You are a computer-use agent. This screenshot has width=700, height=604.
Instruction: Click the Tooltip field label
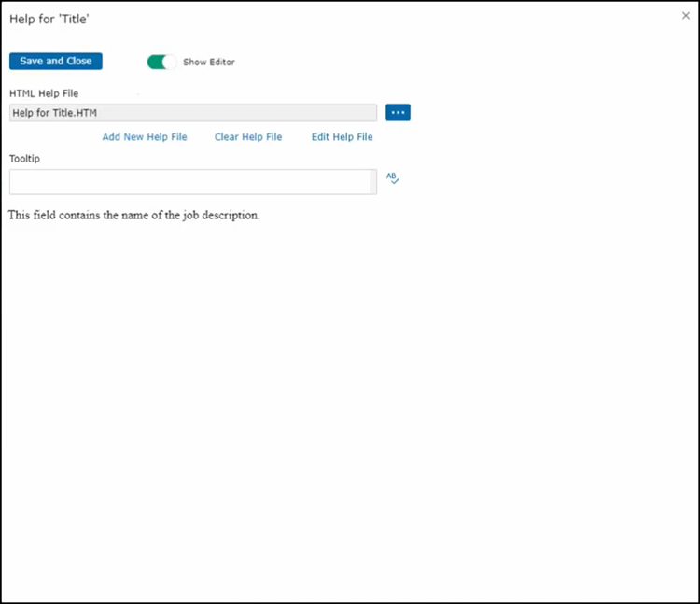pos(24,159)
